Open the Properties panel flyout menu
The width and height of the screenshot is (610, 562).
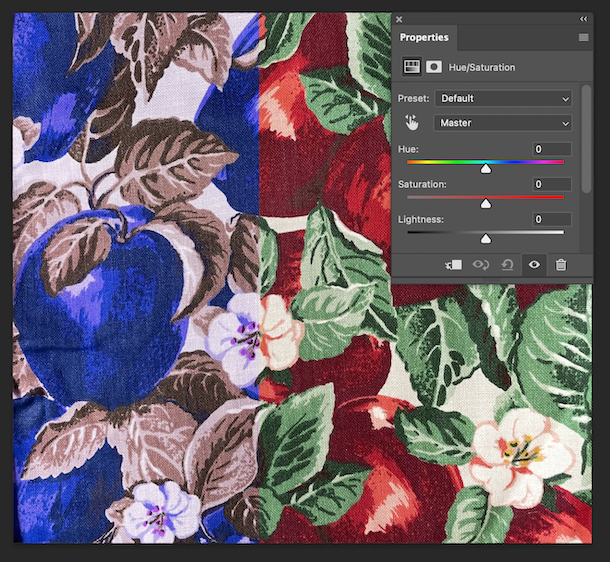click(x=583, y=37)
